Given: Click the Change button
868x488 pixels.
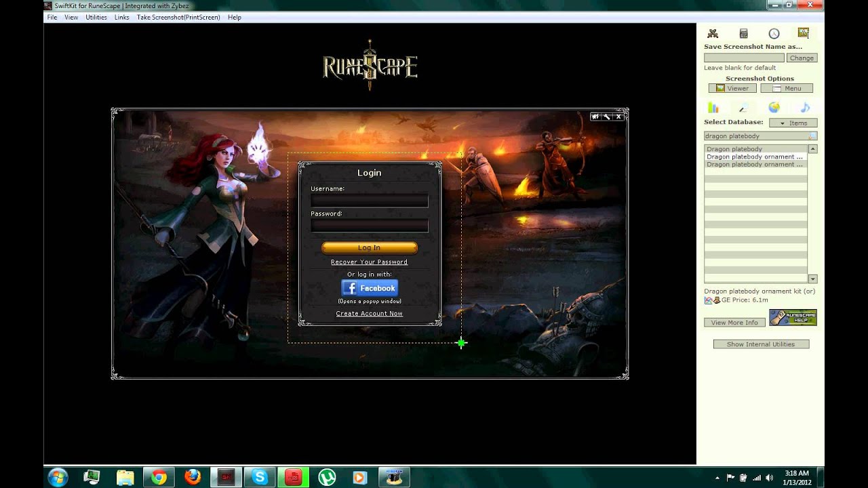Looking at the screenshot, I should (x=802, y=58).
